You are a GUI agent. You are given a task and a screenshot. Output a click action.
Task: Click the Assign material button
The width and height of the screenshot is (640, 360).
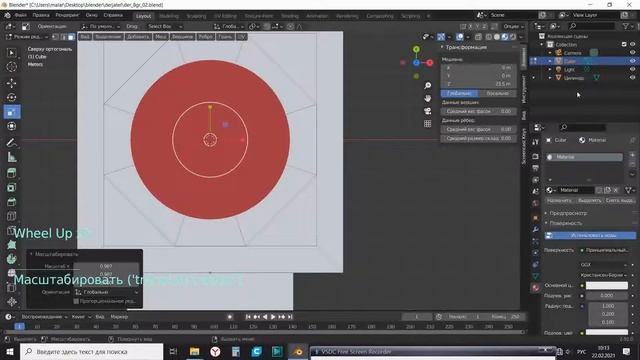pyautogui.click(x=559, y=200)
